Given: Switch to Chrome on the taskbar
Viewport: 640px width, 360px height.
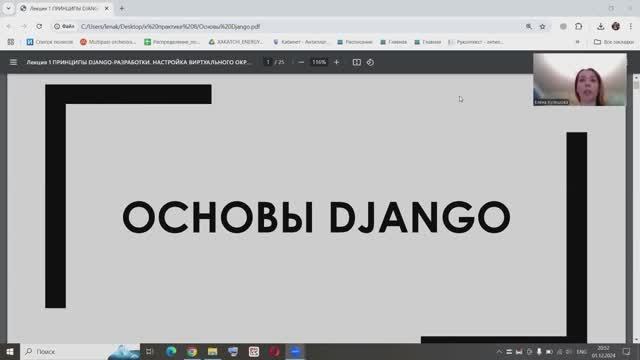Looking at the screenshot, I should tap(191, 351).
